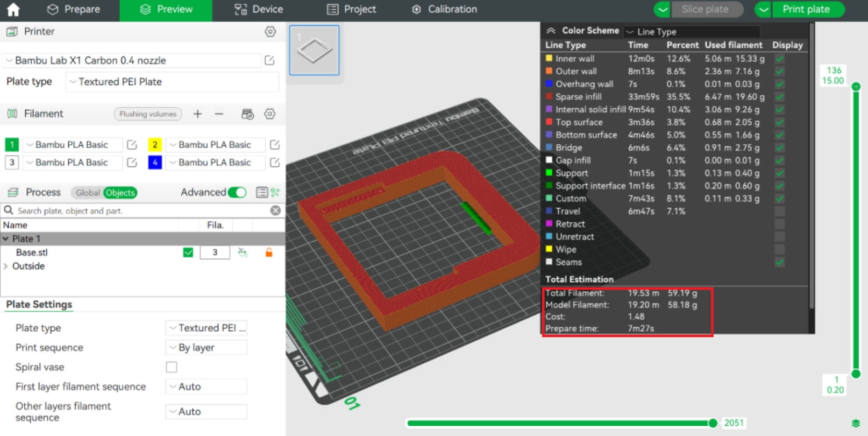Open process settings list icon

[262, 192]
